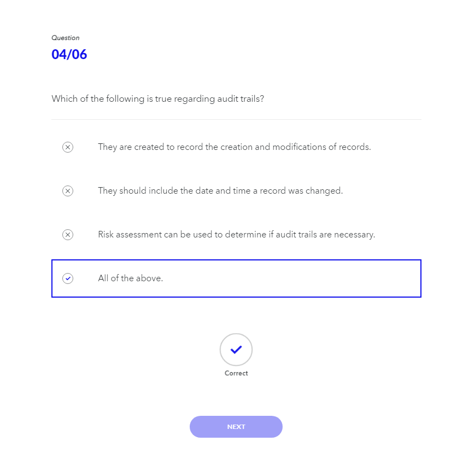
Task: Select the answer about recording creation and modifications
Action: [234, 147]
